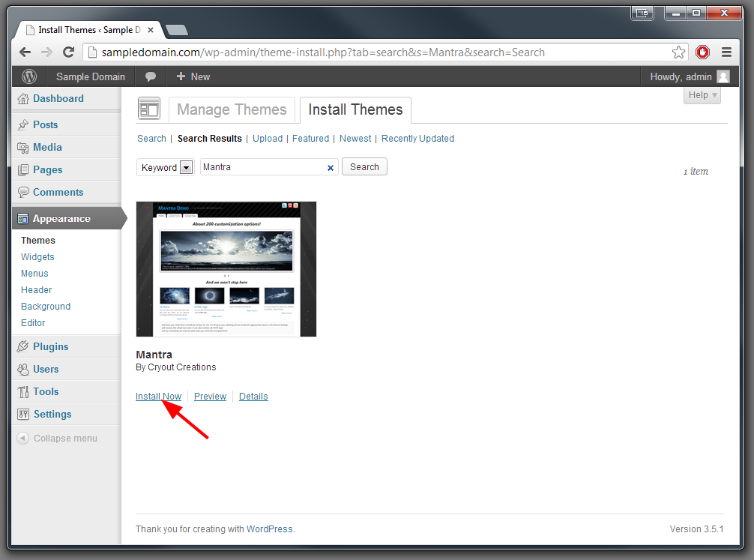
Task: Open the comments bubble in the admin bar
Action: (151, 76)
